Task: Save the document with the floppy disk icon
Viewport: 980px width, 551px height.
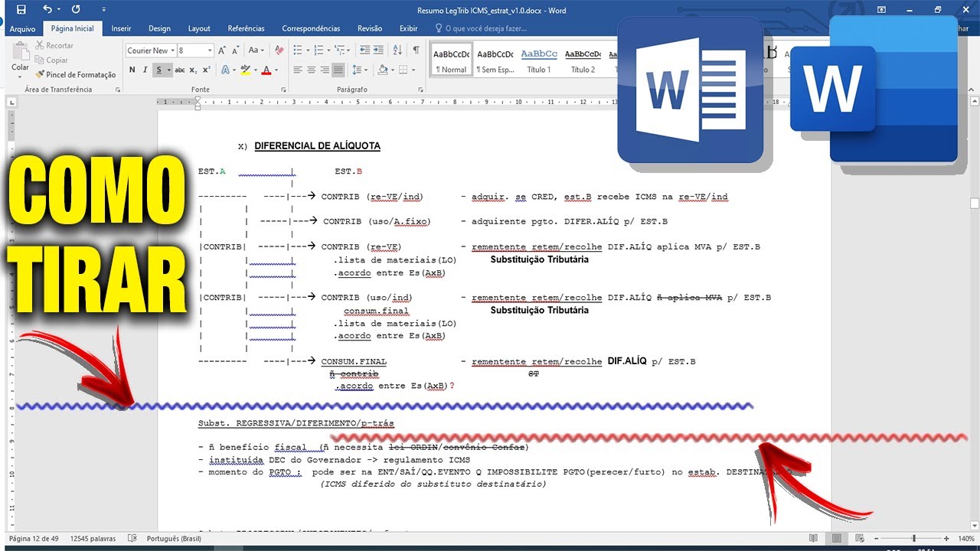Action: tap(21, 10)
